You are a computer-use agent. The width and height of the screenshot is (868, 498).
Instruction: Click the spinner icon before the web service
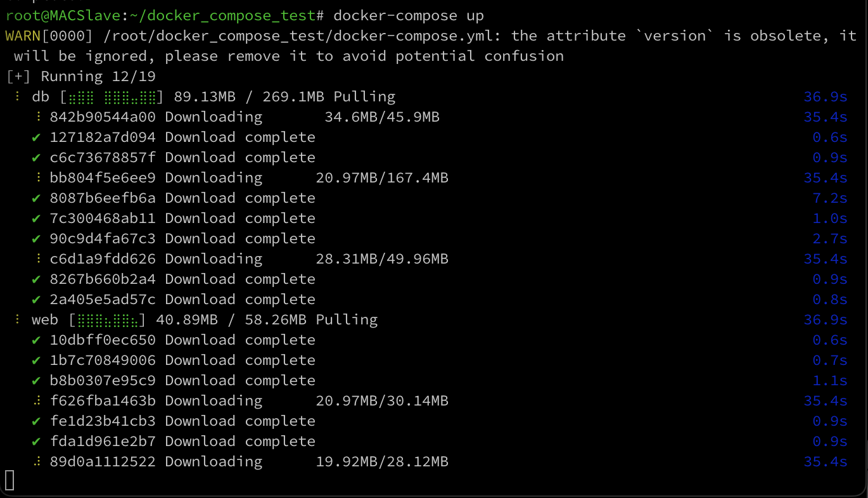pyautogui.click(x=16, y=320)
